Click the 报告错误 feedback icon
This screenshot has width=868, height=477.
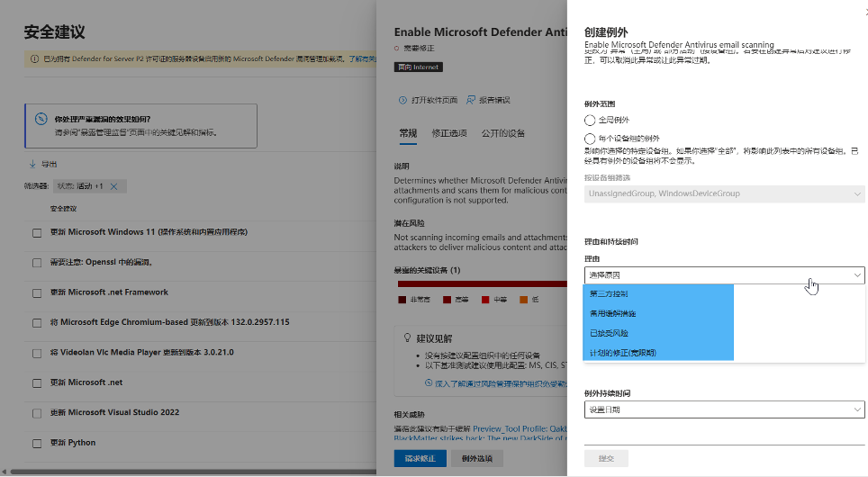tap(471, 100)
